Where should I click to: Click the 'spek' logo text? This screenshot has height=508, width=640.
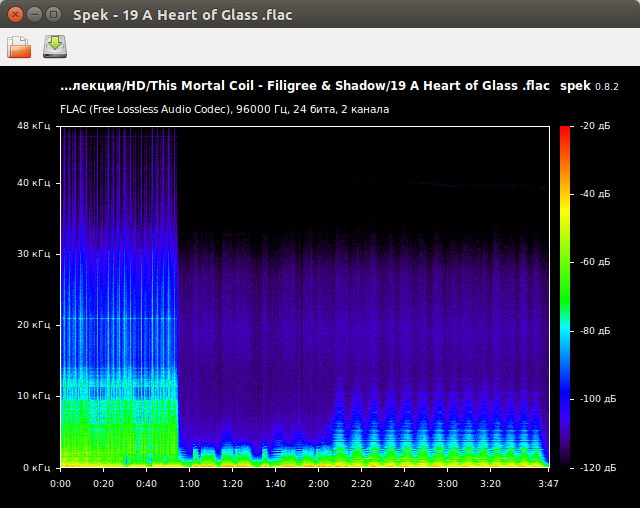575,87
